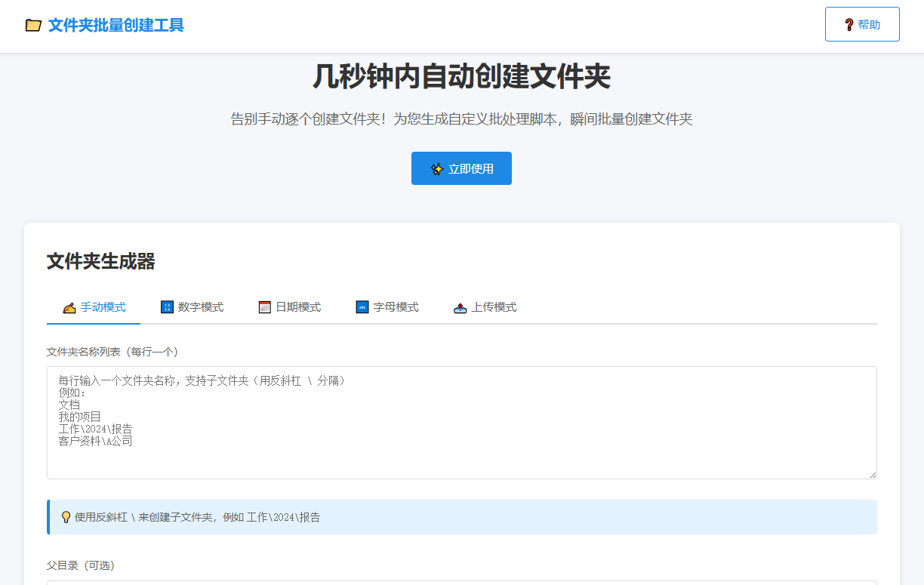This screenshot has width=924, height=585.
Task: Select the 手动模式 tab label
Action: [103, 307]
